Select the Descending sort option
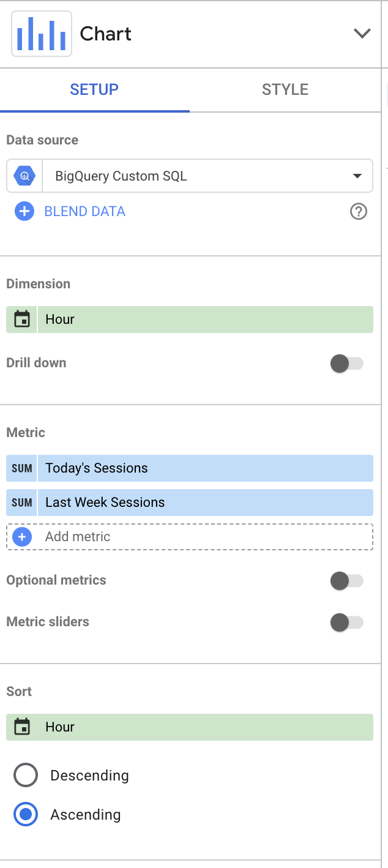The image size is (388, 868). (x=26, y=776)
